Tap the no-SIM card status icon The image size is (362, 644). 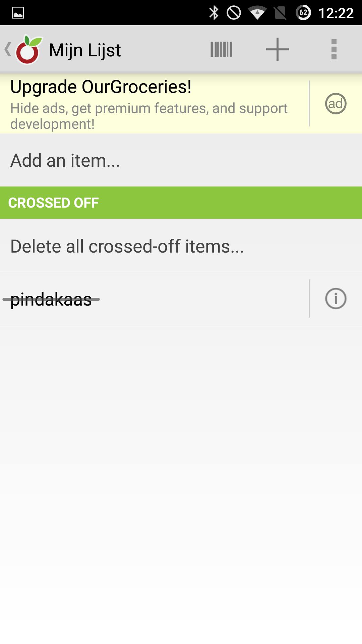pos(280,13)
